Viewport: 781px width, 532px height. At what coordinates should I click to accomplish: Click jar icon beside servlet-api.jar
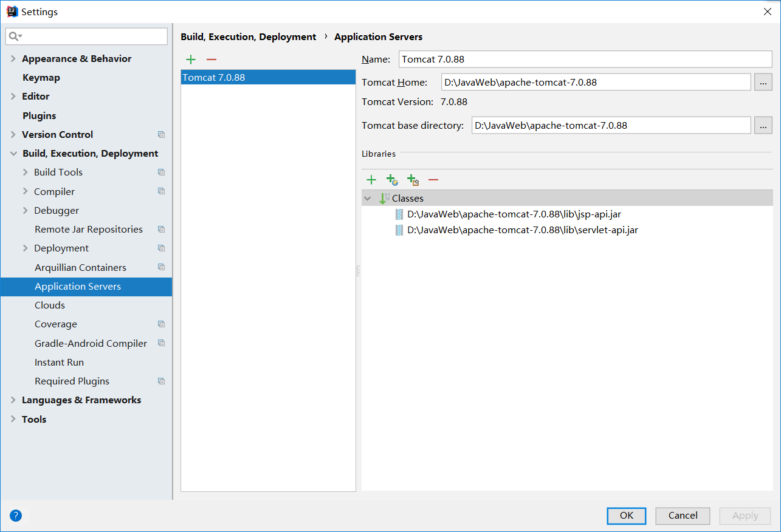coord(399,230)
